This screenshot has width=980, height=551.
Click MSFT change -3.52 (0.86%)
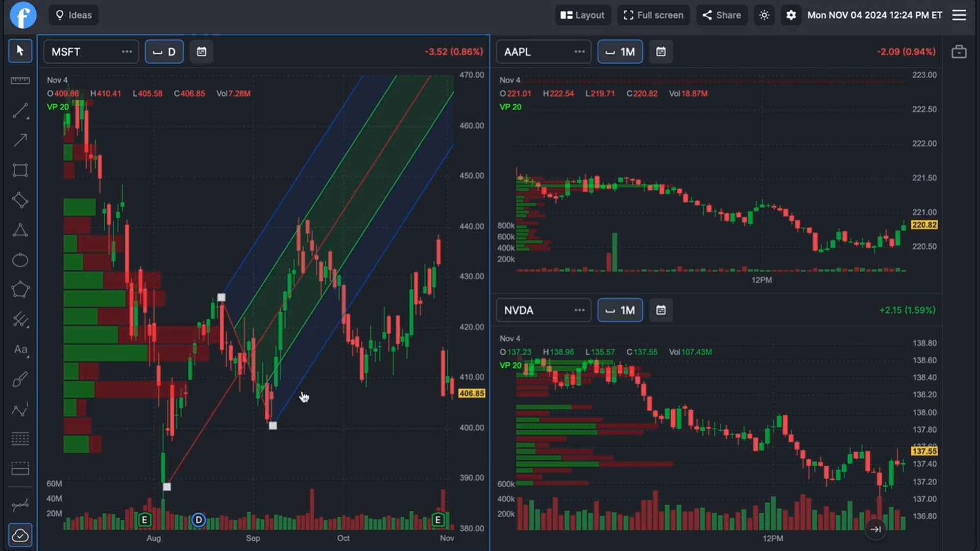click(454, 52)
